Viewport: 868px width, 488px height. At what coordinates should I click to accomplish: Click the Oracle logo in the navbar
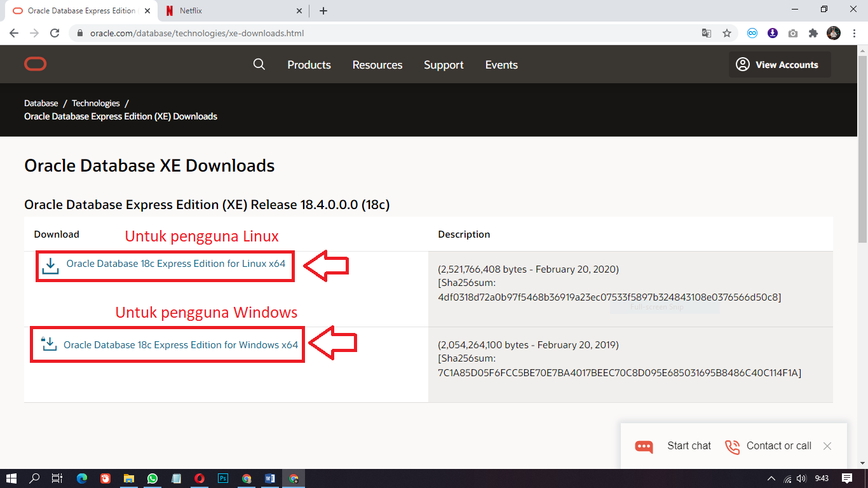tap(35, 64)
